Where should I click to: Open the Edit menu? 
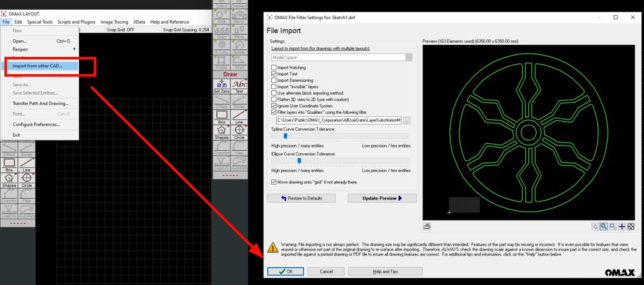click(18, 22)
